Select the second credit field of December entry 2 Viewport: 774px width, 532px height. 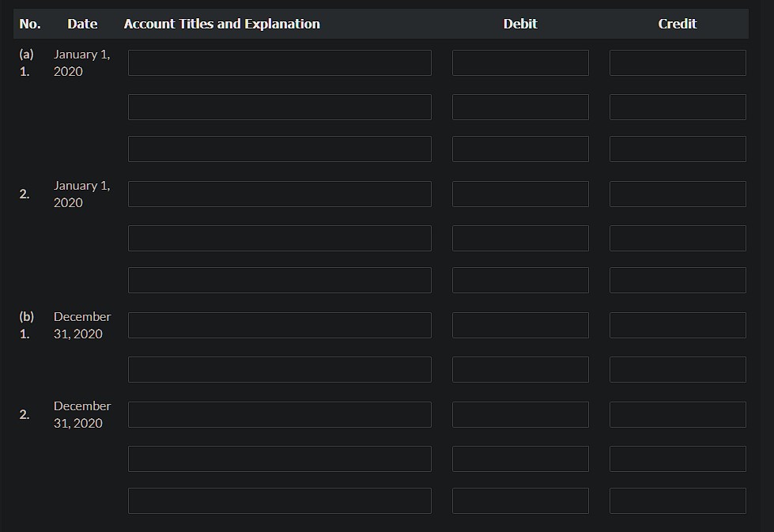(678, 459)
